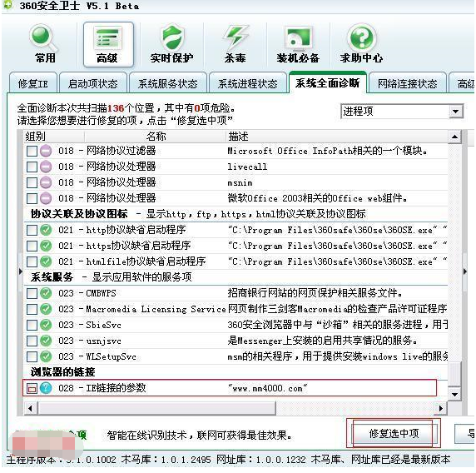Check the msnim row checkbox
476x473 pixels.
[x=32, y=182]
